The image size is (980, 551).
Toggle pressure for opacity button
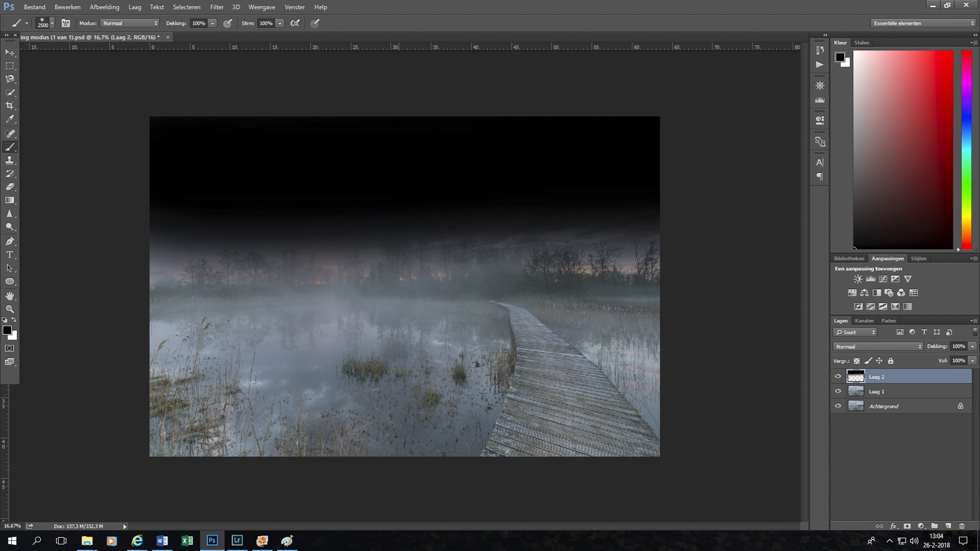coord(227,23)
